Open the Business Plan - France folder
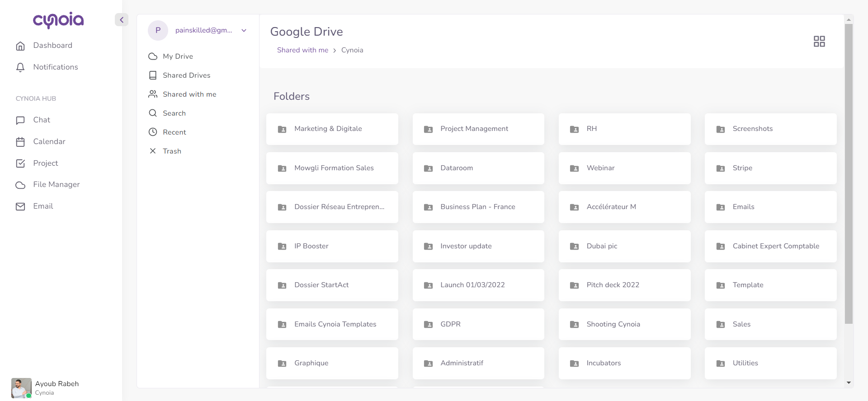This screenshot has width=868, height=401. click(478, 207)
